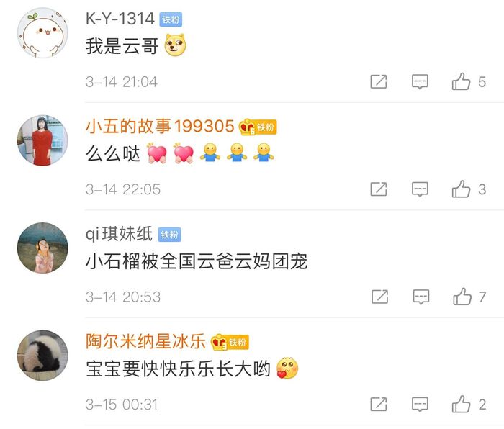The image size is (504, 429).
Task: Like qi琪妹纸's comment with 7 likes
Action: tap(462, 297)
